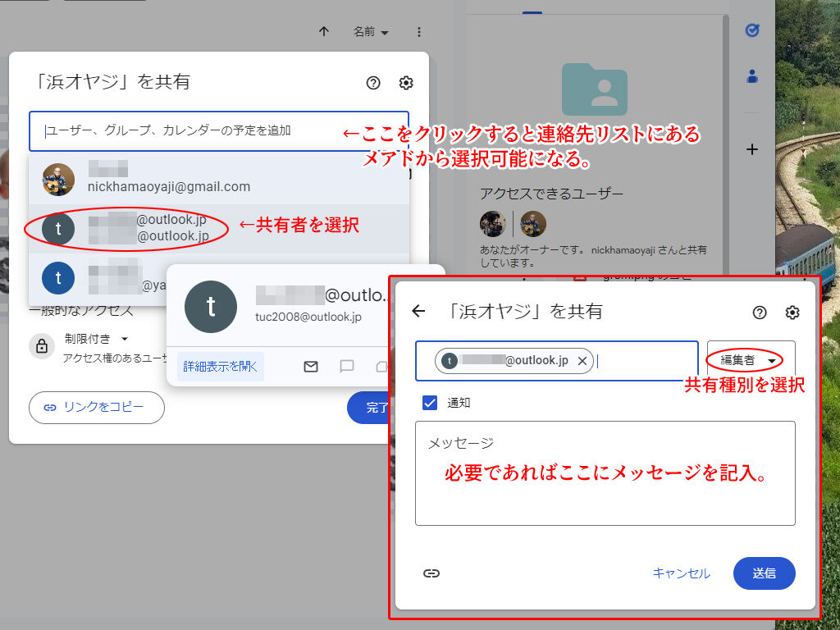
Task: Click the リンクをコピー button
Action: point(97,407)
